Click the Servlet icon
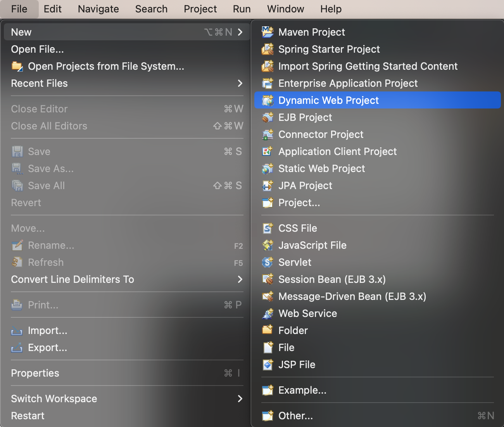The height and width of the screenshot is (427, 504). point(268,262)
